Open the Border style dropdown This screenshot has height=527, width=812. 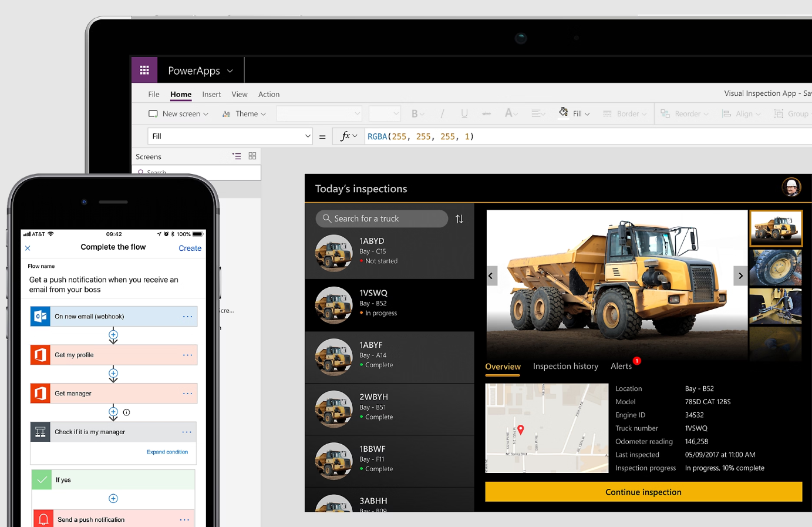(x=625, y=114)
